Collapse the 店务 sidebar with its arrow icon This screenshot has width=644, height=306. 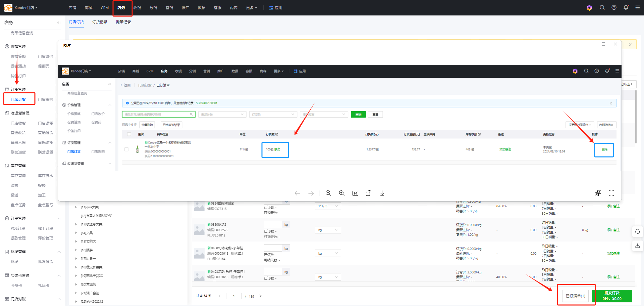(59, 23)
